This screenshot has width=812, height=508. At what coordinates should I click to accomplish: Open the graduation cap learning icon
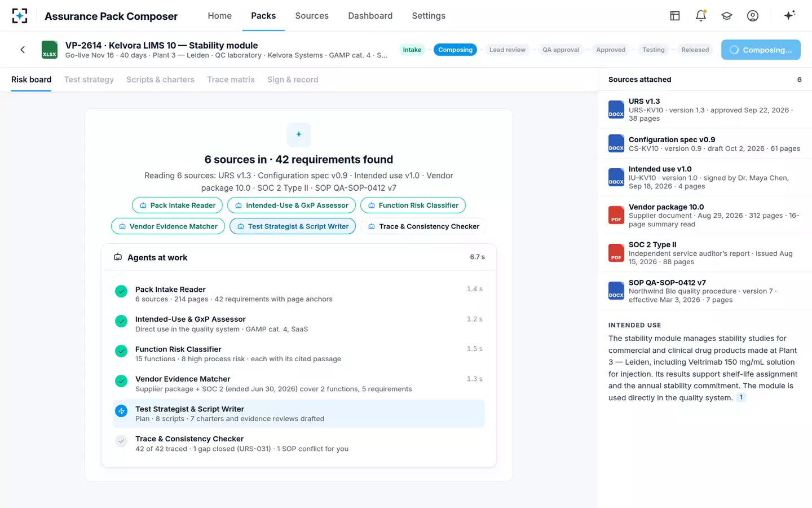point(727,16)
